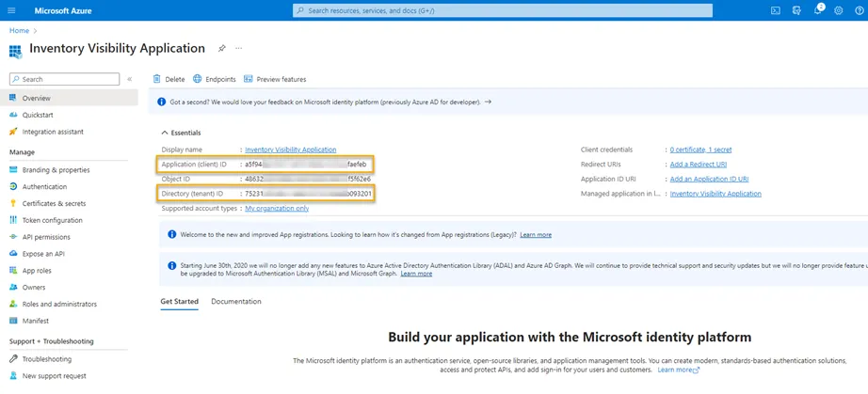
Task: Click the Roles and administrators icon
Action: (x=13, y=304)
